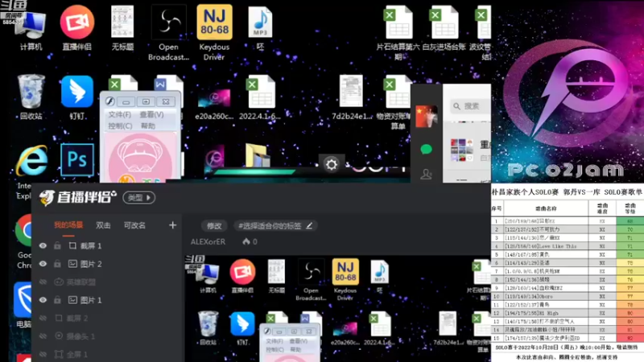This screenshot has width=644, height=362.
Task: Click the ALEXorER room name text
Action: (x=208, y=242)
